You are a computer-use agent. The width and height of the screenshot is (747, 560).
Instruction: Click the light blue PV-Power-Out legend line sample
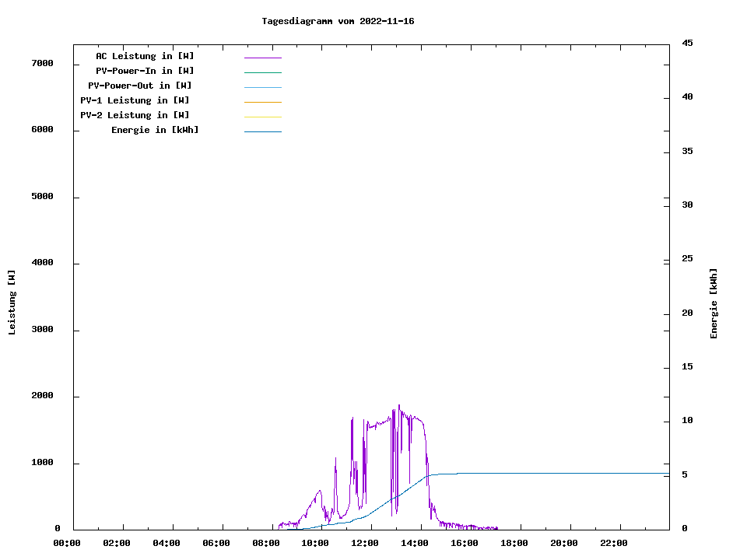(262, 87)
